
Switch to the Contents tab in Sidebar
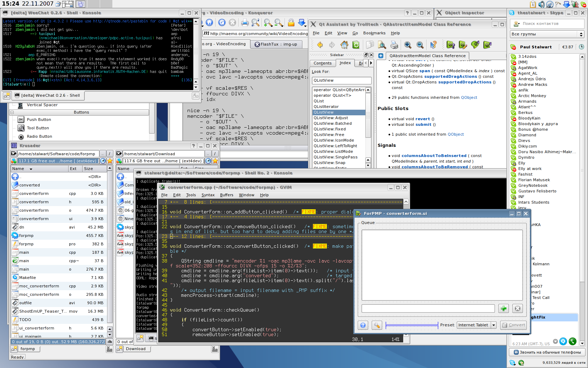(322, 63)
